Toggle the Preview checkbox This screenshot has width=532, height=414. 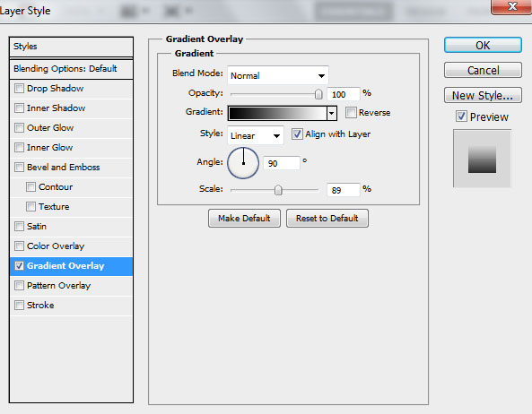tap(461, 116)
